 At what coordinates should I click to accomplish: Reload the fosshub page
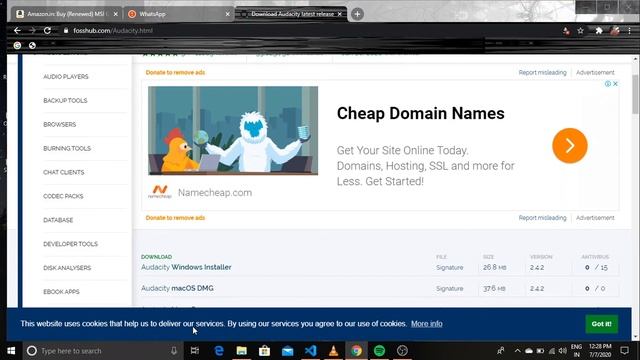pyautogui.click(x=47, y=31)
